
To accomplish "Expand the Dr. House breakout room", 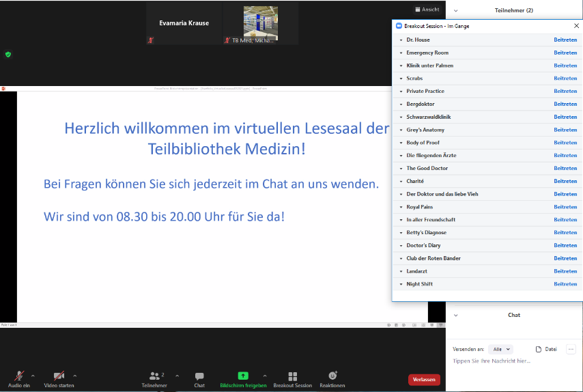I will 401,40.
